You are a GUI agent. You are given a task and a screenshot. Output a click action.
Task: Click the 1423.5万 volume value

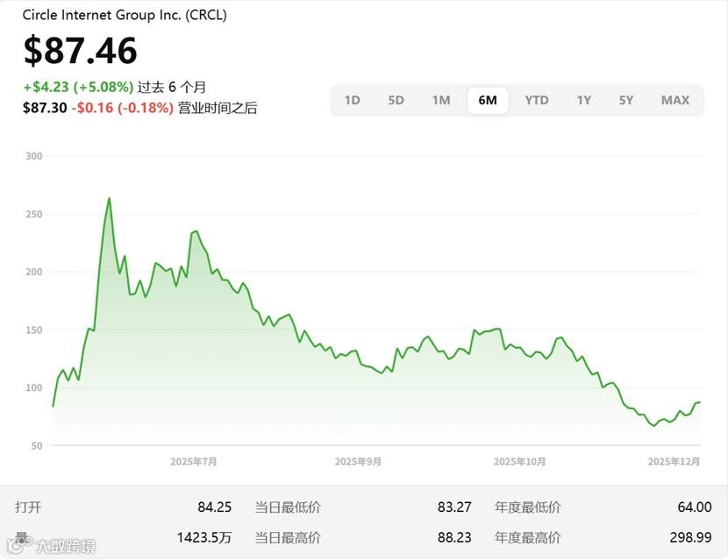(x=204, y=538)
